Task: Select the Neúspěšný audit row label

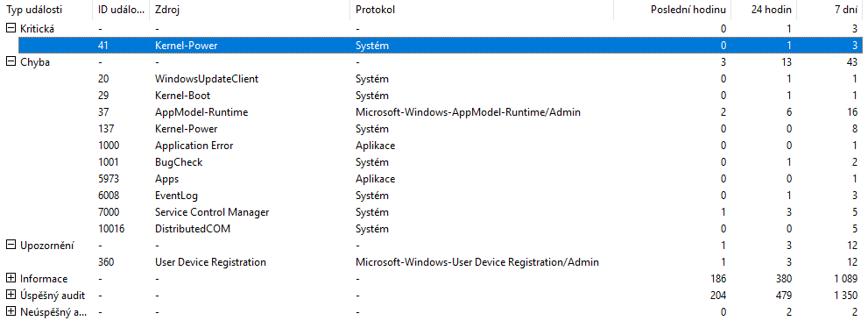Action: (53, 312)
